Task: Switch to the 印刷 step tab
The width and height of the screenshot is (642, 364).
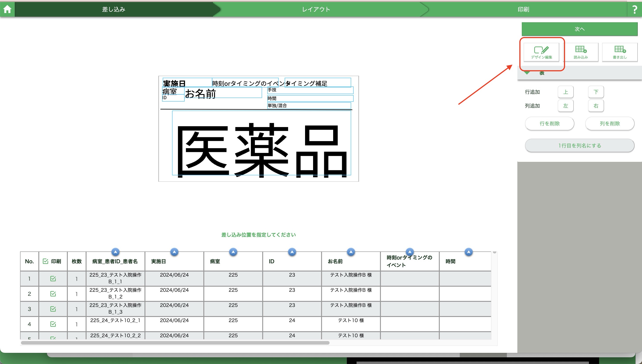Action: [x=523, y=10]
